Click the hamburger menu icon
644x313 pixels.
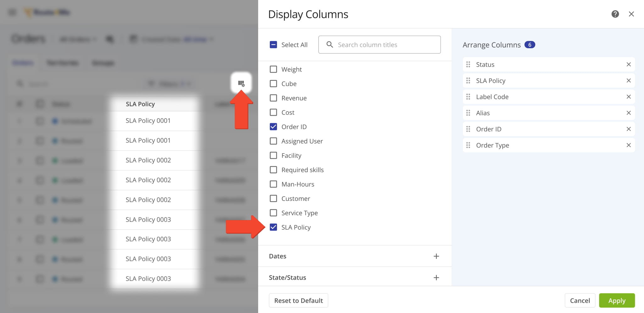pyautogui.click(x=12, y=12)
